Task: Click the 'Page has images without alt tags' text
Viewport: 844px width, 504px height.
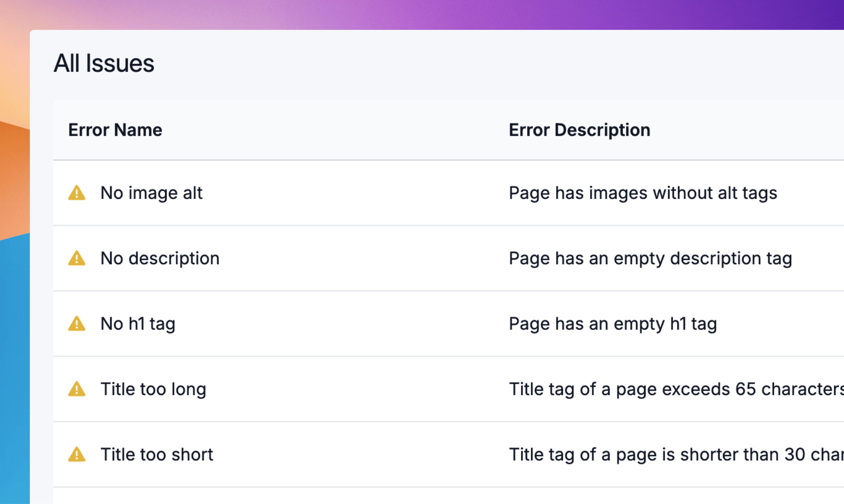Action: point(643,193)
